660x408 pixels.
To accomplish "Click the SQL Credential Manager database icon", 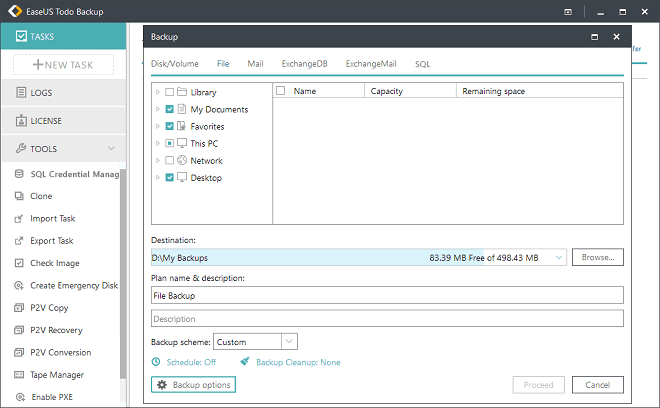I will (x=19, y=174).
